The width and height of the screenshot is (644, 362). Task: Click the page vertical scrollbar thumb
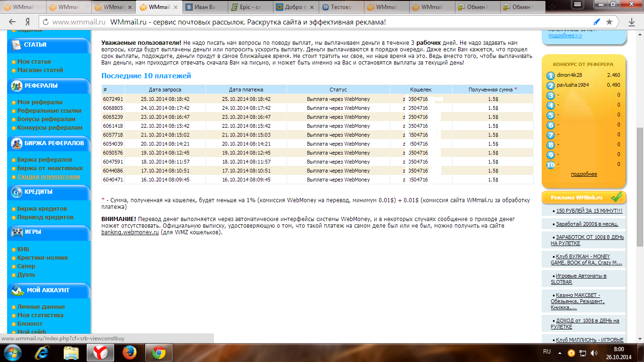pos(640,186)
